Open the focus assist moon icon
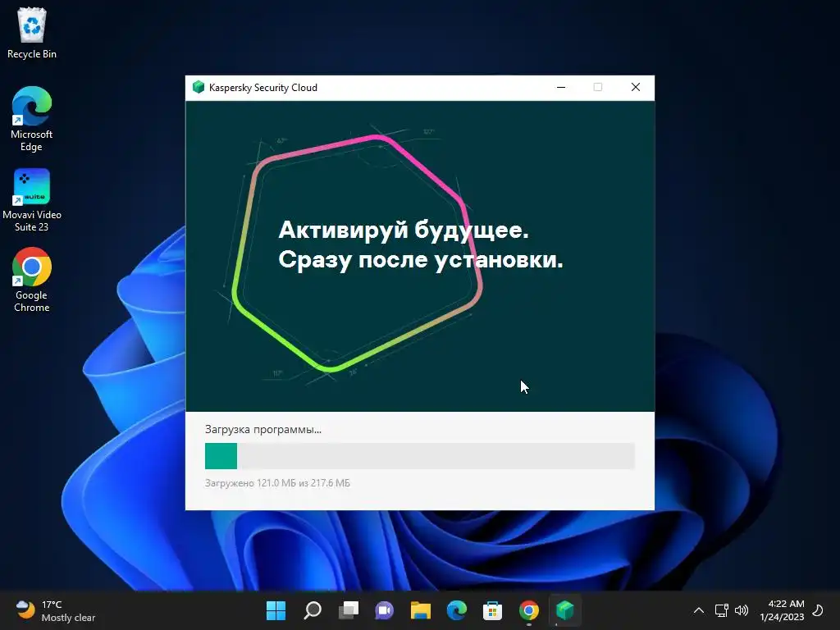Viewport: 840px width, 630px height. pos(818,610)
